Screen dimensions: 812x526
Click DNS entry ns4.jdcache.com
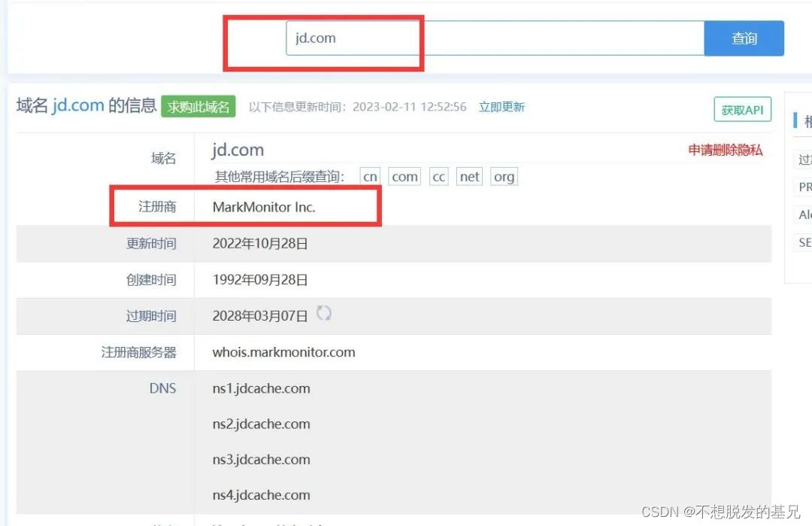261,495
